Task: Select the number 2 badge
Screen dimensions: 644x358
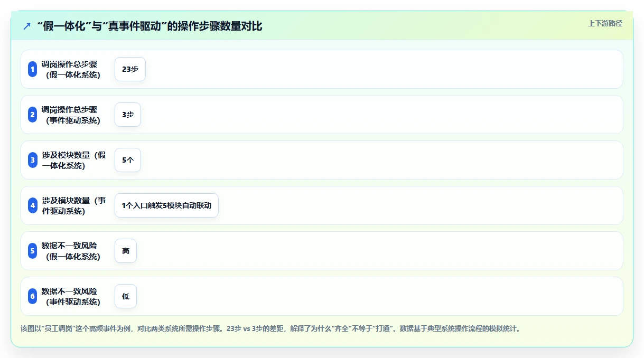Action: click(32, 115)
